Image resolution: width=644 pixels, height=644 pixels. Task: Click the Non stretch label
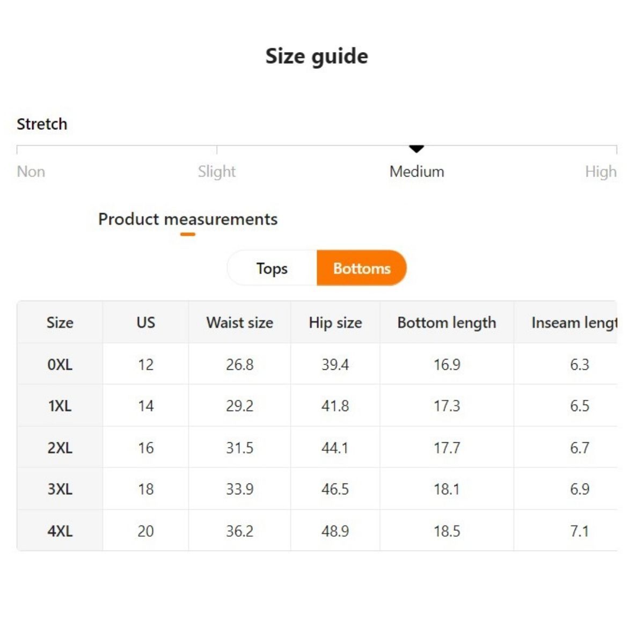click(31, 172)
